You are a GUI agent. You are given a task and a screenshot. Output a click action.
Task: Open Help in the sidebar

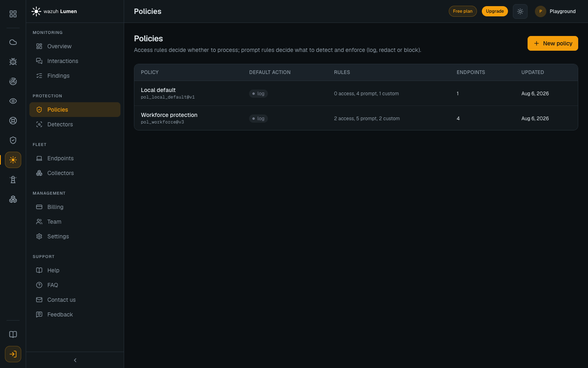tap(75, 270)
